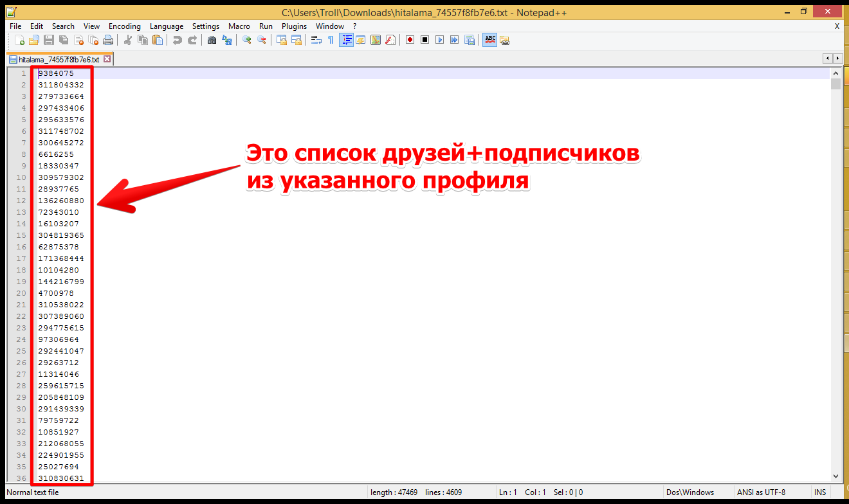849x504 pixels.
Task: Open the Settings menu
Action: pos(205,26)
